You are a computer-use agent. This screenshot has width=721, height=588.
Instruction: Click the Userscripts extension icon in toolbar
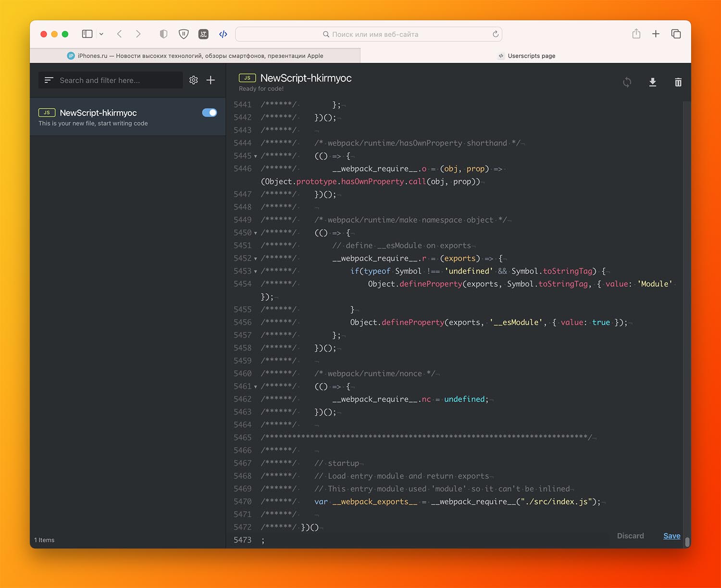[223, 34]
